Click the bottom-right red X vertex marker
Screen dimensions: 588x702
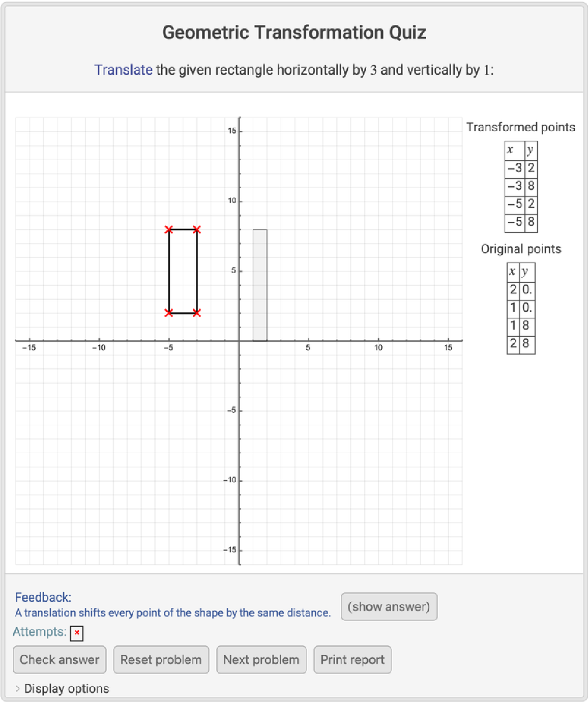[x=197, y=313]
